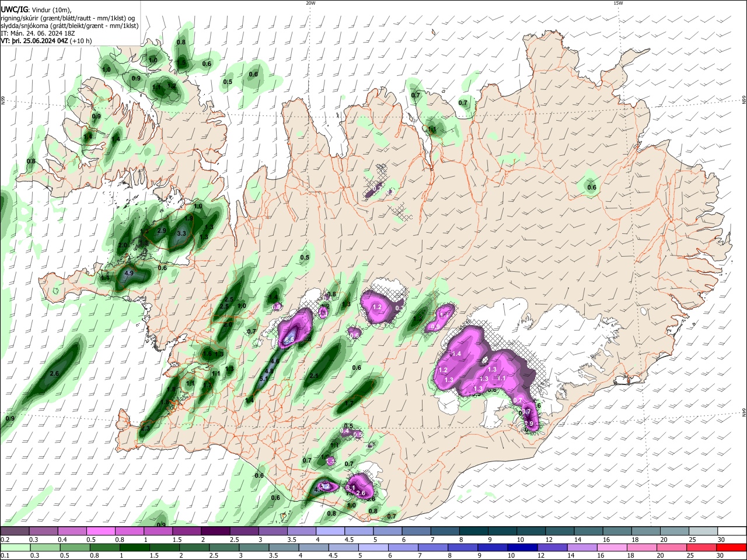Click the darkest purple snow swatch at 2
The image size is (747, 560).
point(215,531)
